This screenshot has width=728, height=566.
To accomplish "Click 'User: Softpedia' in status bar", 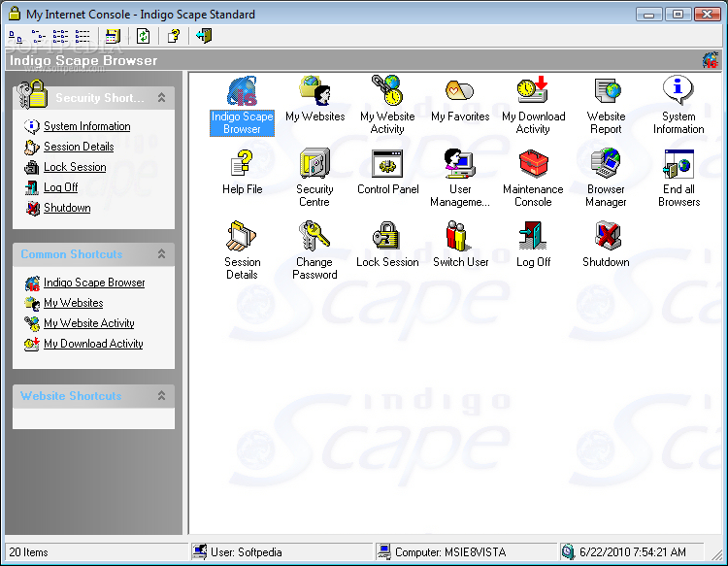I will 247,552.
